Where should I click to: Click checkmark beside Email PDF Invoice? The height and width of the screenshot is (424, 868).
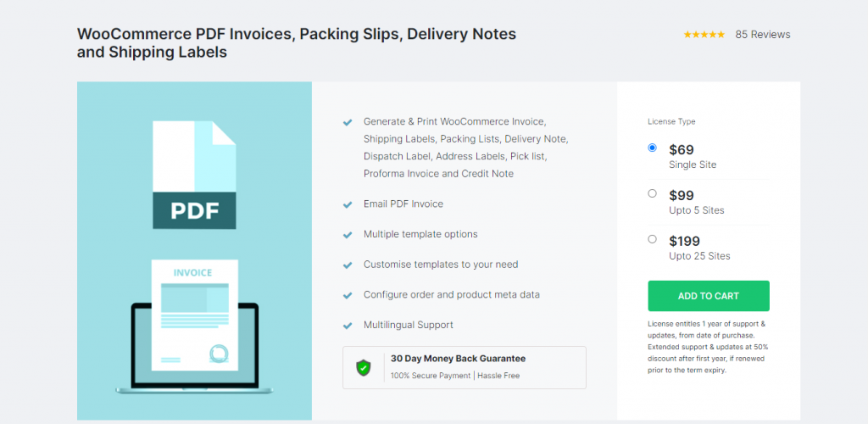point(348,205)
